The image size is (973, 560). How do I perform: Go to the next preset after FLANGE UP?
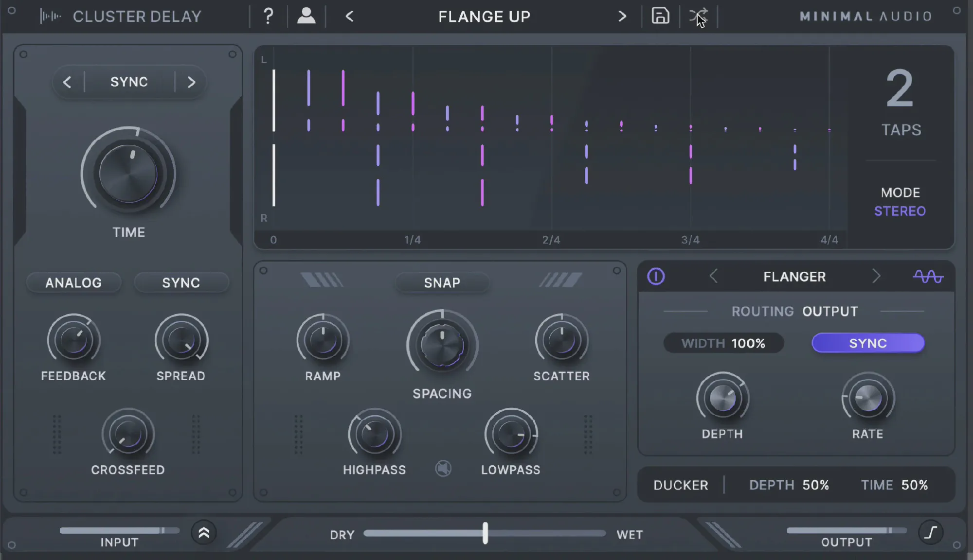[622, 17]
